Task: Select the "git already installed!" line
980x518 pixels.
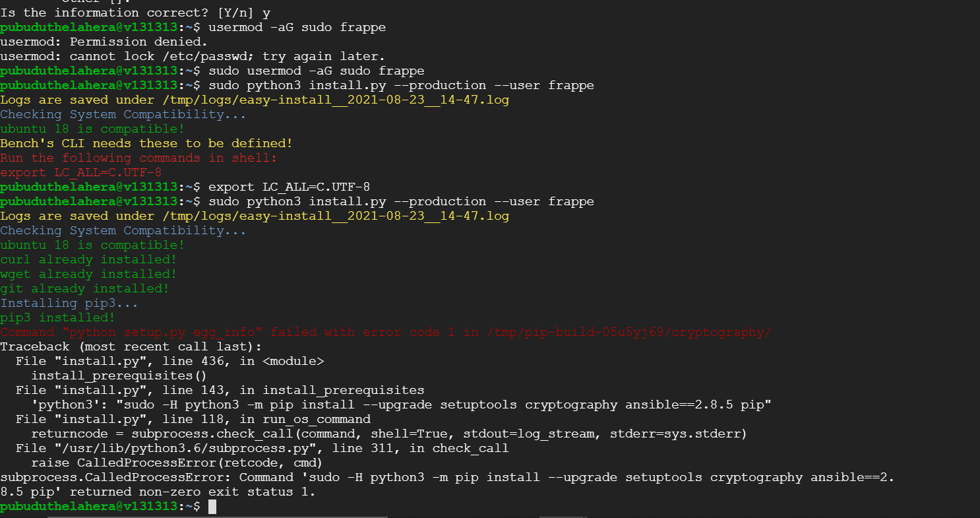Action: [x=84, y=288]
